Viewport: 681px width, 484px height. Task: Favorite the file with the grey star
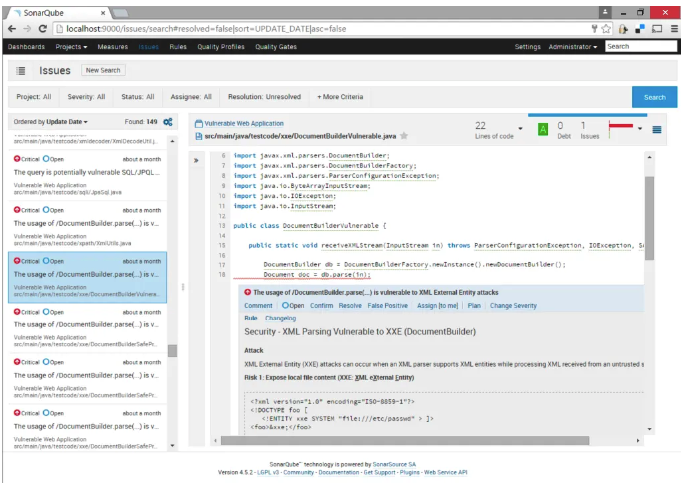(x=404, y=136)
